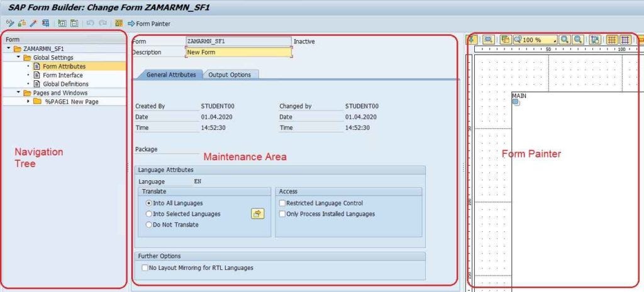
Task: Click the Package field label
Action: click(x=146, y=149)
